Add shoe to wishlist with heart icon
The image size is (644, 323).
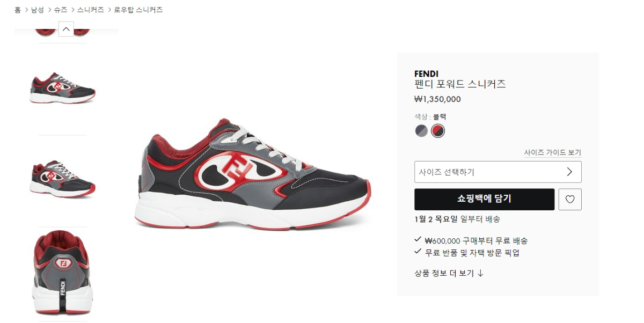tap(570, 199)
